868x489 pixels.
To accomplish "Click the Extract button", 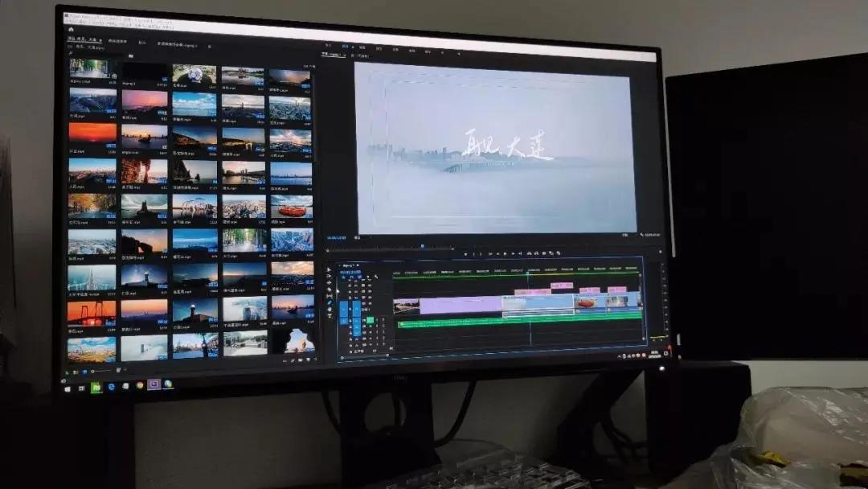I will 536,253.
